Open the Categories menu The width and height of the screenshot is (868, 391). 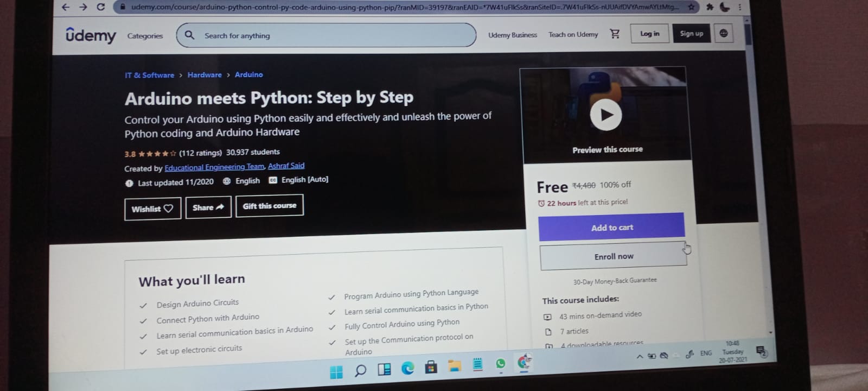(145, 36)
